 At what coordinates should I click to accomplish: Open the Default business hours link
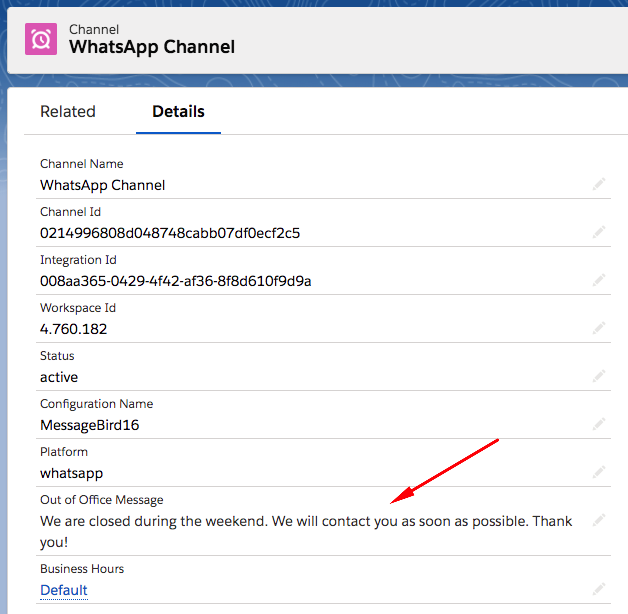(x=64, y=590)
